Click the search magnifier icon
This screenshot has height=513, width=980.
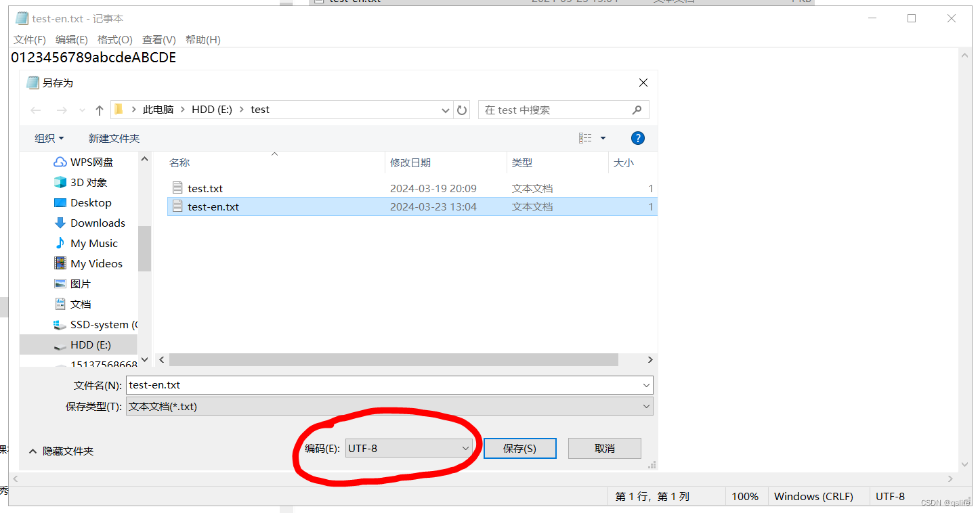(637, 110)
